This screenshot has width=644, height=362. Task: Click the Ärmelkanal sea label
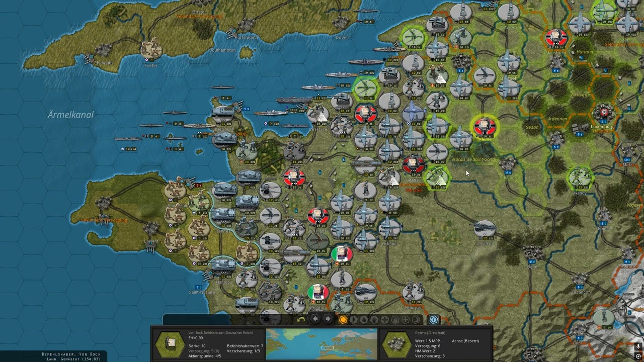pos(71,115)
